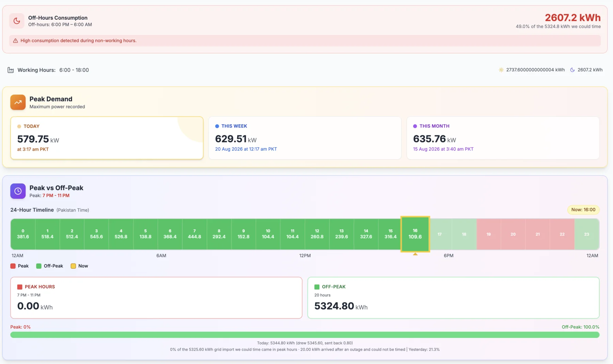
Task: Select the PEAK HOURS summary card
Action: [156, 298]
